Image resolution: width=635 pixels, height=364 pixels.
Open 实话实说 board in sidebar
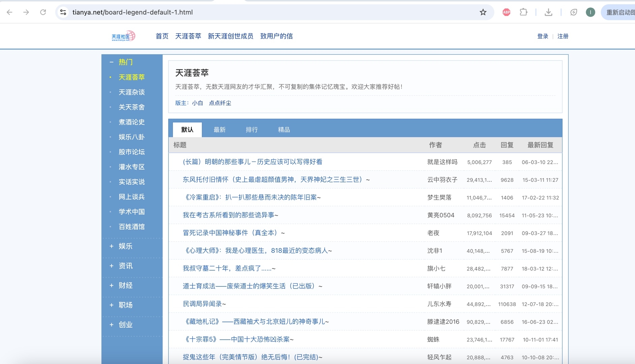pyautogui.click(x=131, y=182)
